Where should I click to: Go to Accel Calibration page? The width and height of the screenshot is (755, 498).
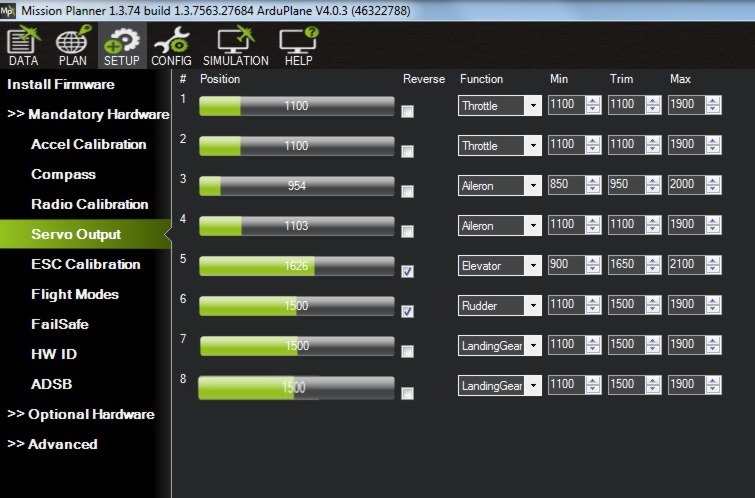[89, 144]
